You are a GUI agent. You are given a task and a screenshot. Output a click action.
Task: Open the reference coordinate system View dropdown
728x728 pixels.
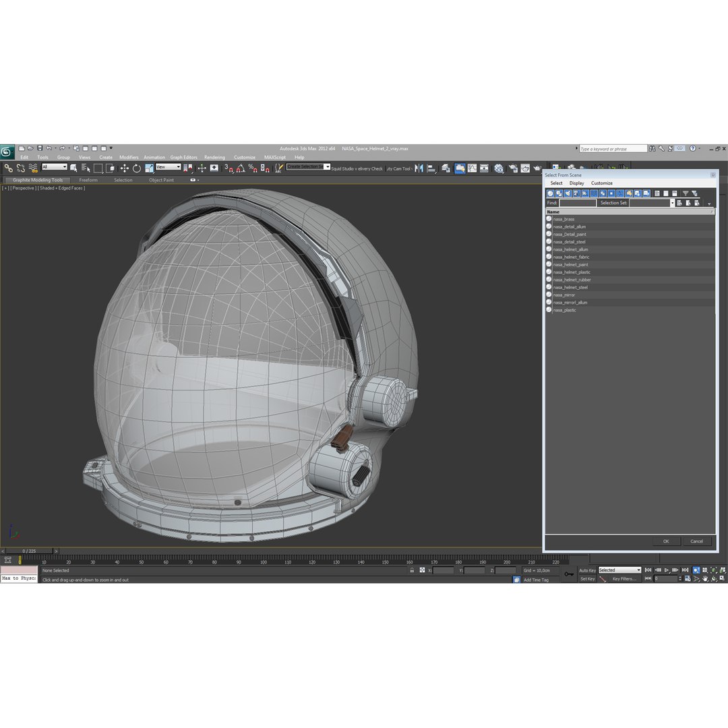pos(168,167)
